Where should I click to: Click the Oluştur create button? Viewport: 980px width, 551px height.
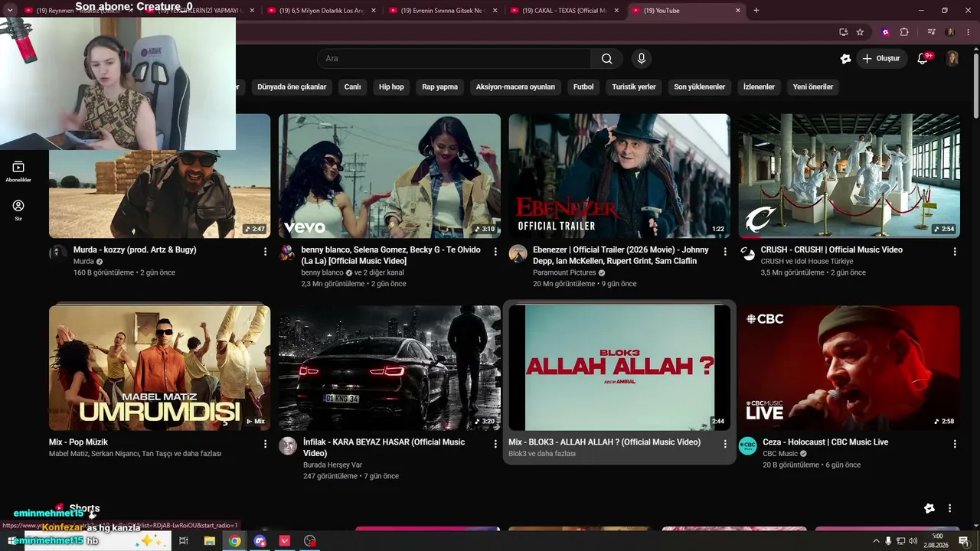click(x=881, y=59)
